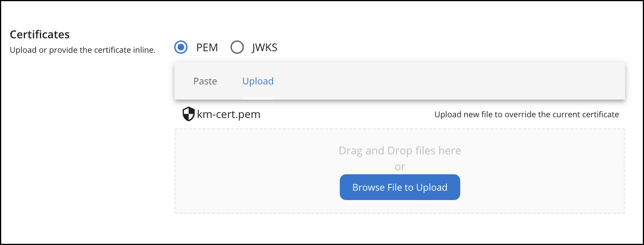Click the underline indicator beneath the Upload tab
Image resolution: width=644 pixels, height=245 pixels.
pyautogui.click(x=258, y=98)
